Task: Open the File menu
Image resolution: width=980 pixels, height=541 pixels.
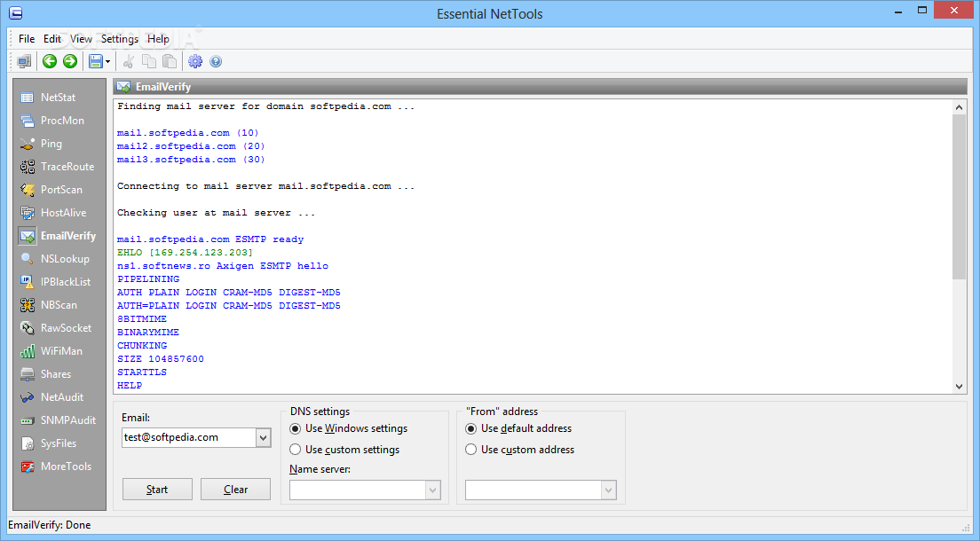Action: (27, 39)
